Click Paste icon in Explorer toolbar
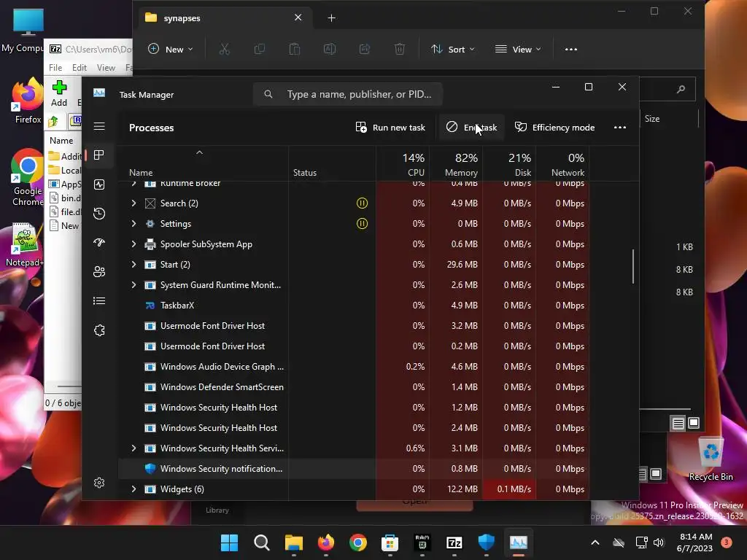The height and width of the screenshot is (560, 747). [x=295, y=49]
